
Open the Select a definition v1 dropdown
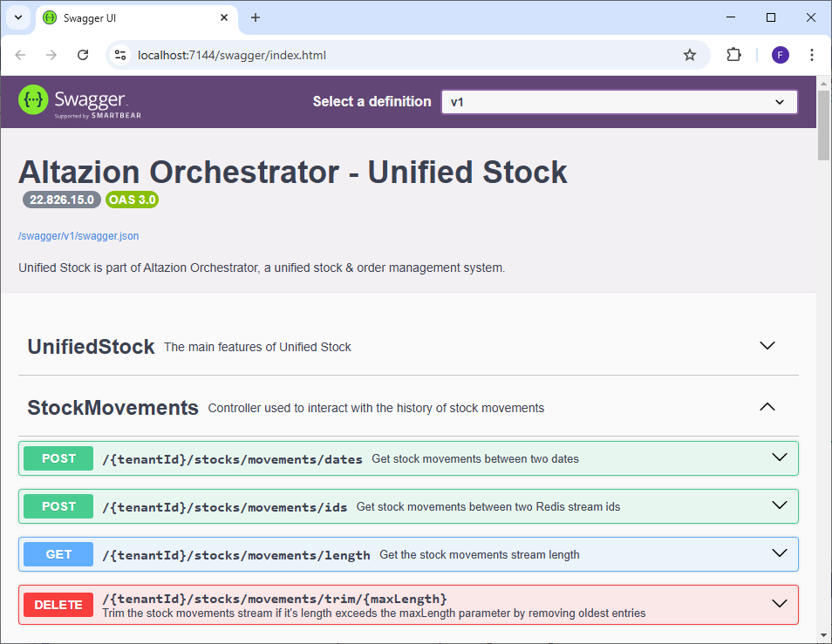[x=618, y=102]
